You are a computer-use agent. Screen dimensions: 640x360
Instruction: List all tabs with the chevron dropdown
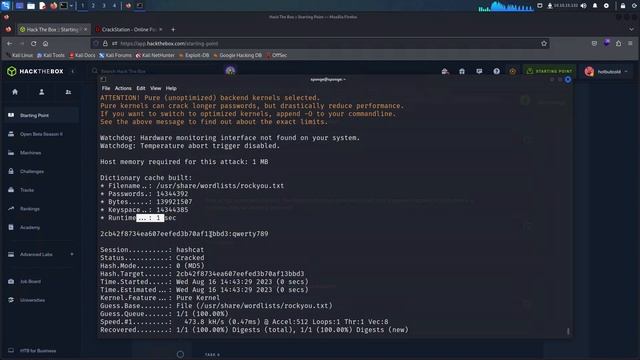tap(631, 29)
